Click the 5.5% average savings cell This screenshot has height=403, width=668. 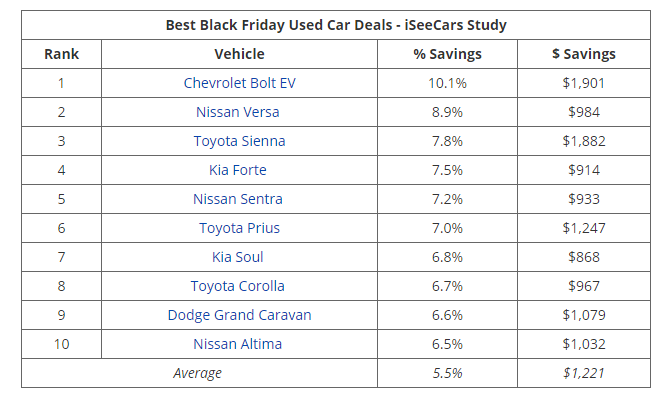point(447,373)
